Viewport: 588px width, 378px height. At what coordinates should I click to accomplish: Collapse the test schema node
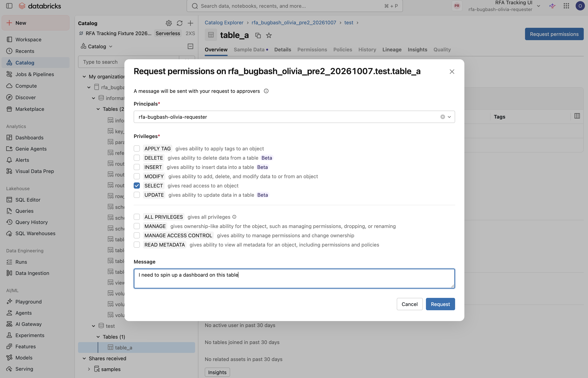(x=93, y=326)
